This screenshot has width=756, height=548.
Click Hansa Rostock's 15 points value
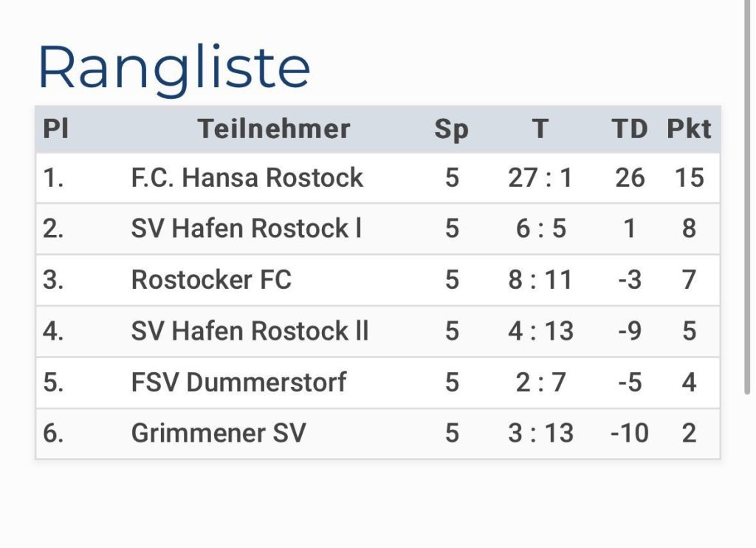[x=689, y=177]
